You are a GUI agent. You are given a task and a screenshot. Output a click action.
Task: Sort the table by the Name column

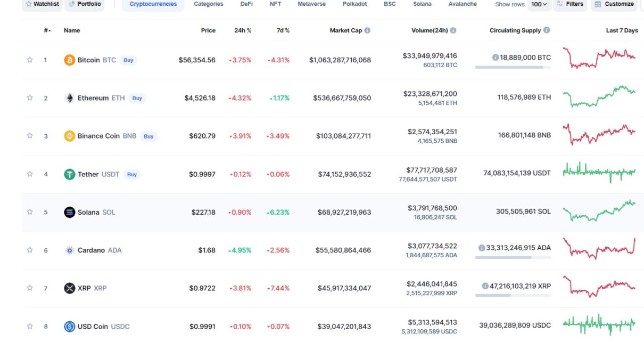(x=72, y=30)
